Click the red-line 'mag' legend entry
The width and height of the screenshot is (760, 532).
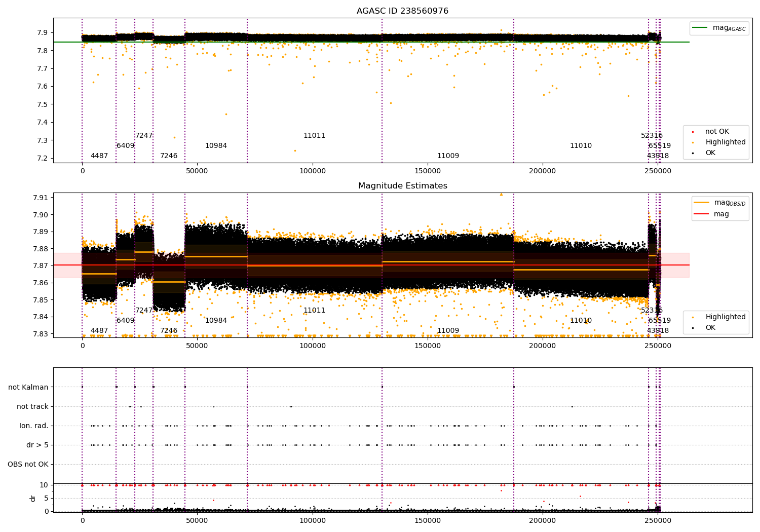click(x=711, y=214)
